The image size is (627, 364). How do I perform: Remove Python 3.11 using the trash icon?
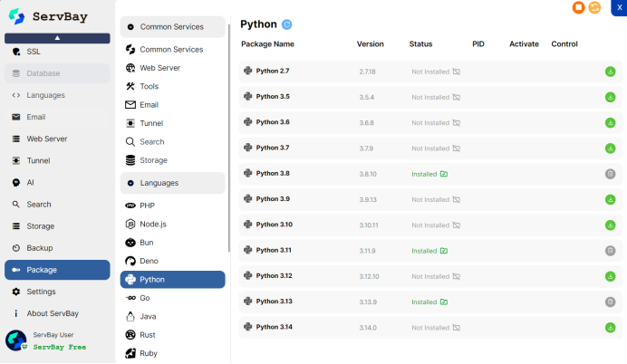pos(610,251)
